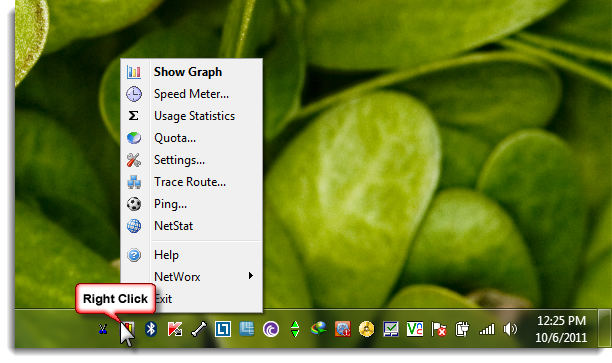Choose the Trace Route menu entry
Screen dimensions: 612x363
click(x=190, y=182)
